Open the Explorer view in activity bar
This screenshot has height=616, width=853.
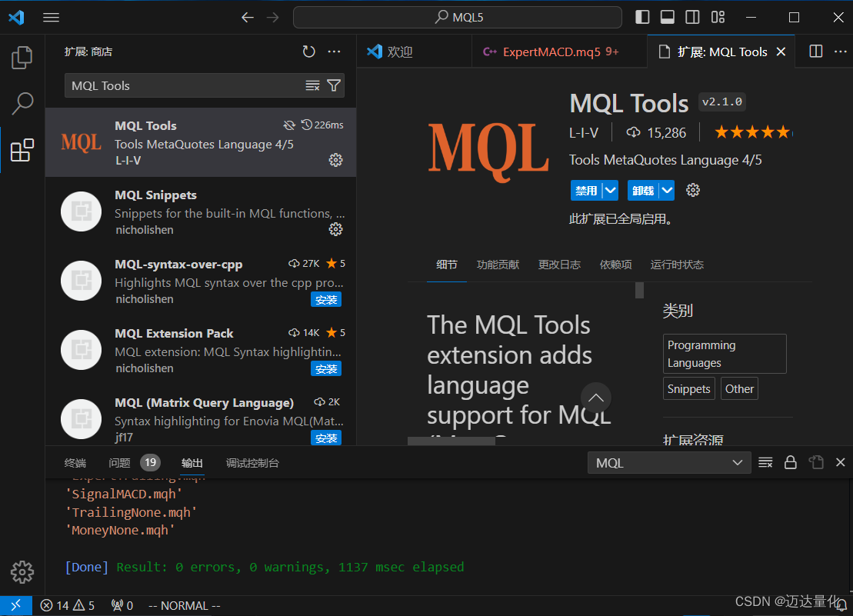[x=22, y=57]
